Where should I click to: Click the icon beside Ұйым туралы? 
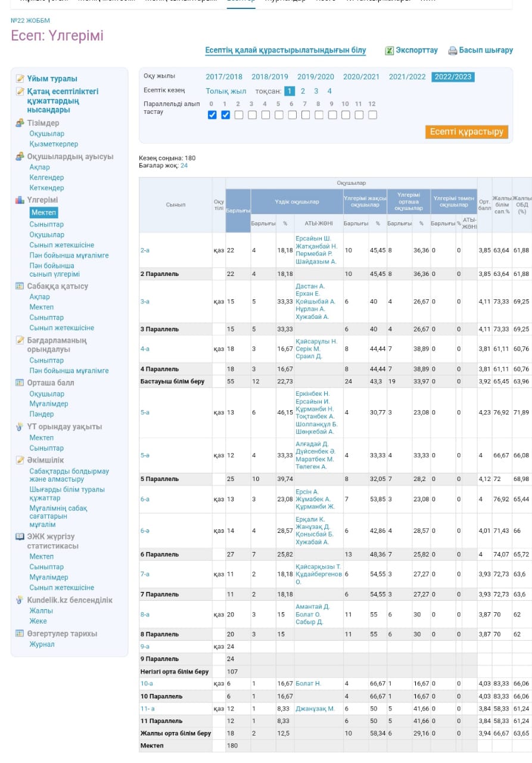(20, 79)
